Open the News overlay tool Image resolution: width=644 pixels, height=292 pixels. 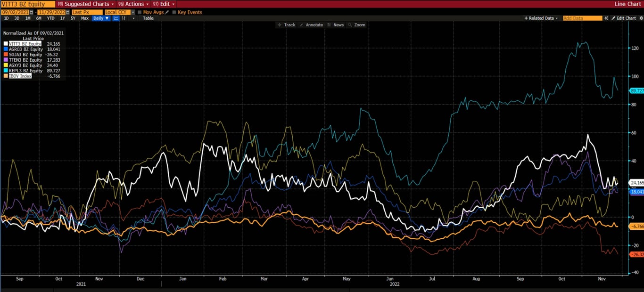(x=336, y=25)
